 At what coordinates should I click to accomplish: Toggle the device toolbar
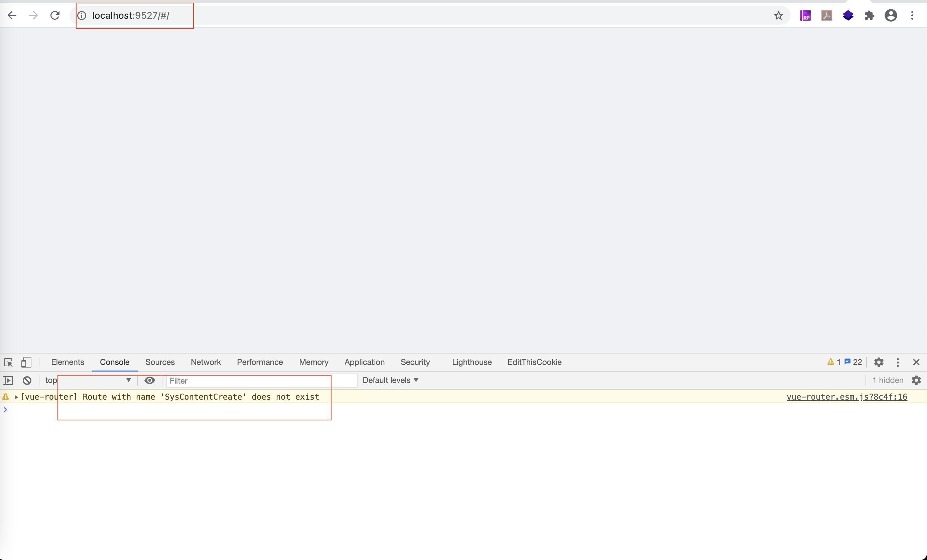point(26,362)
